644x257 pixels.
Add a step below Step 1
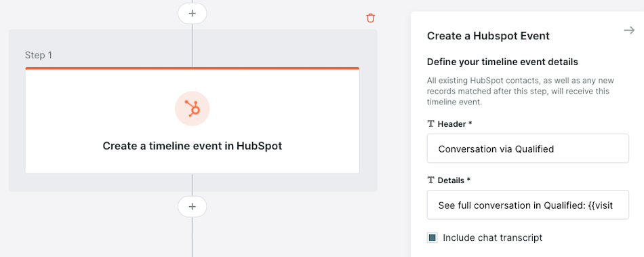[x=193, y=207]
